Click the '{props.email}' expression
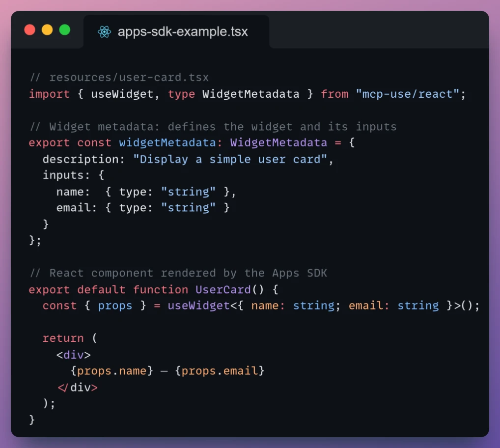The width and height of the screenshot is (500, 448). tap(220, 371)
